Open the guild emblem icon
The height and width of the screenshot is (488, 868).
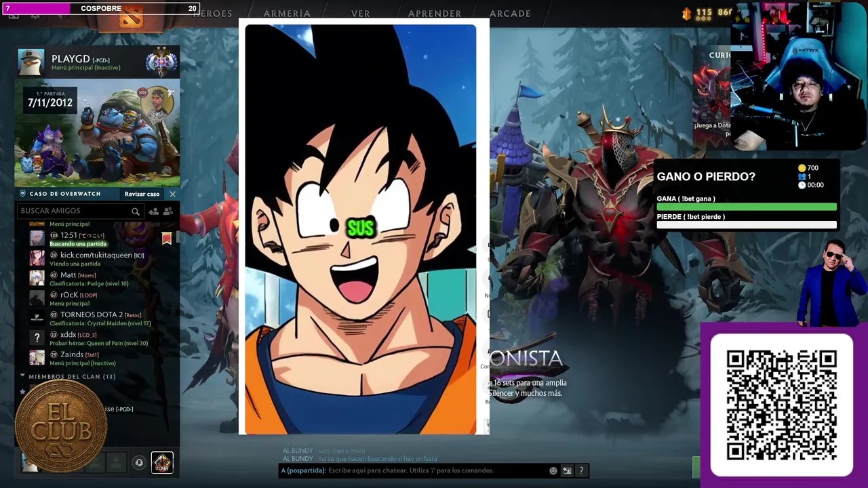coord(162,463)
